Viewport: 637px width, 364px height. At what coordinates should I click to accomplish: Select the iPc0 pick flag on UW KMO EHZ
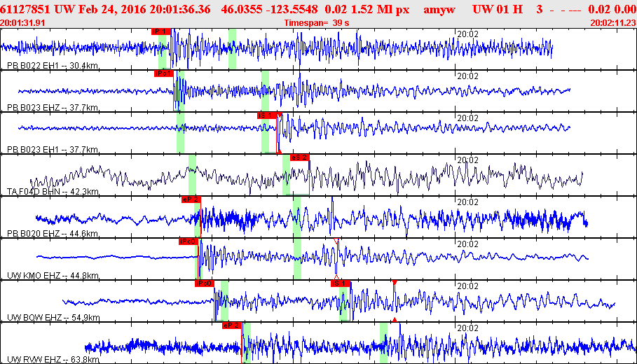click(188, 241)
